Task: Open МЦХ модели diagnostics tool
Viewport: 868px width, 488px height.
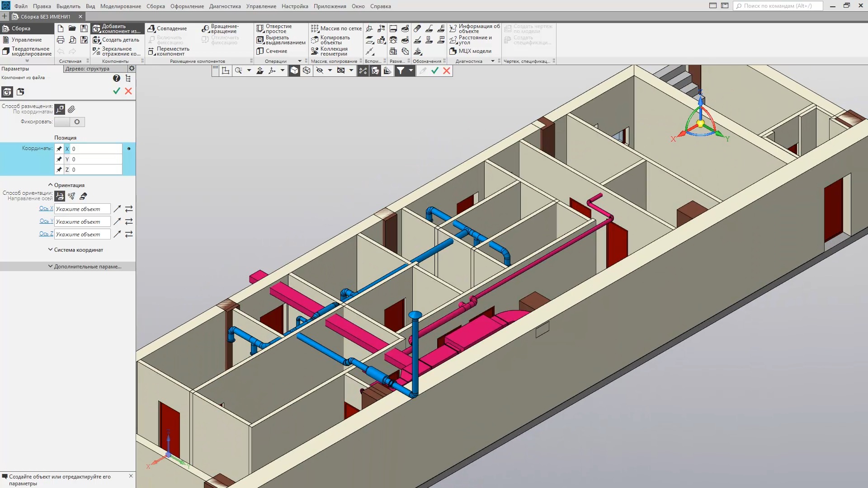Action: pyautogui.click(x=470, y=51)
